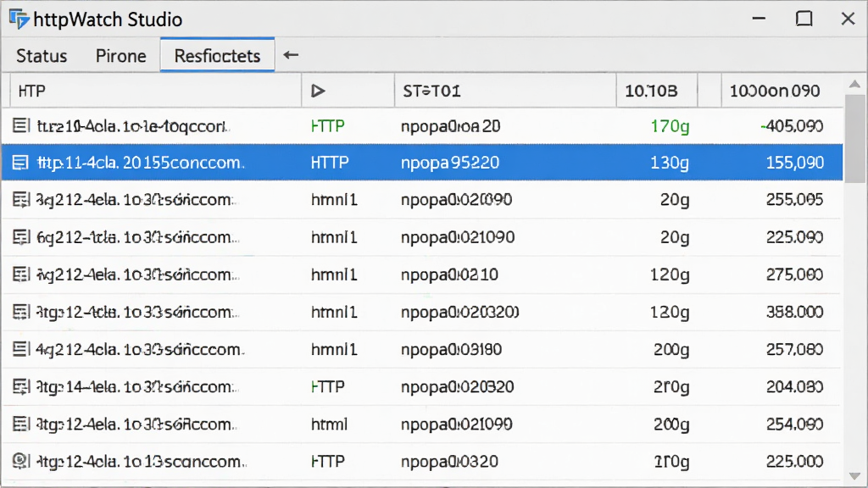Click the 257,080 value
The image size is (868, 488).
[794, 349]
